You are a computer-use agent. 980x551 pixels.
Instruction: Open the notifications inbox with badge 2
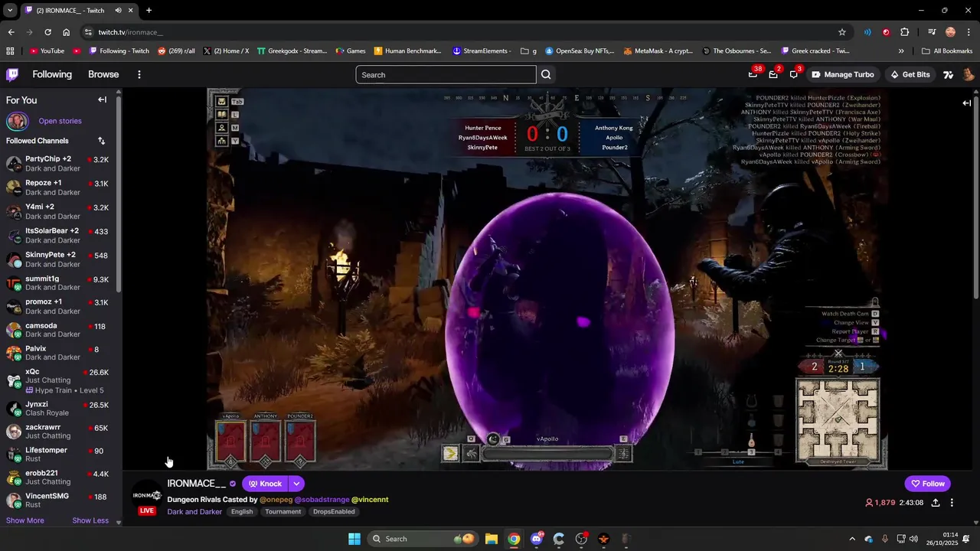[x=773, y=74]
